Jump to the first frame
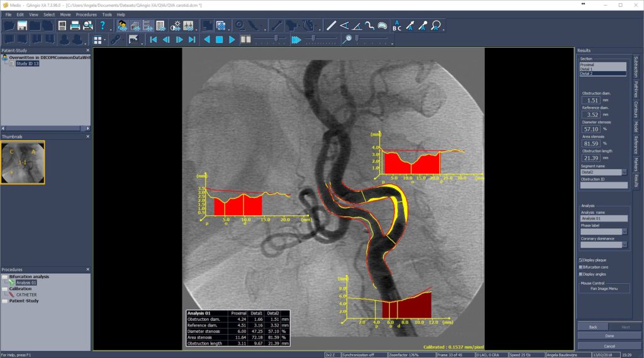 pos(153,40)
